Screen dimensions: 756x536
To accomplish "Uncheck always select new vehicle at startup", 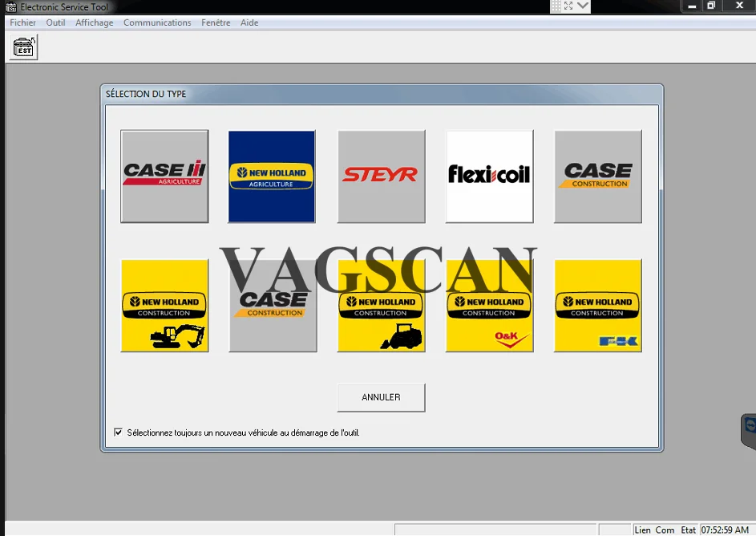I will click(x=118, y=432).
